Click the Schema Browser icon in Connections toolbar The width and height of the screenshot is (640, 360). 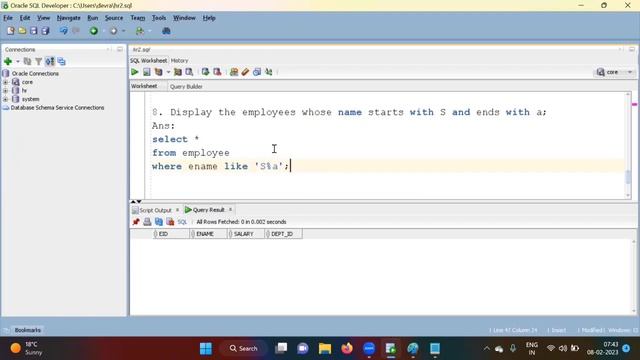(50, 61)
